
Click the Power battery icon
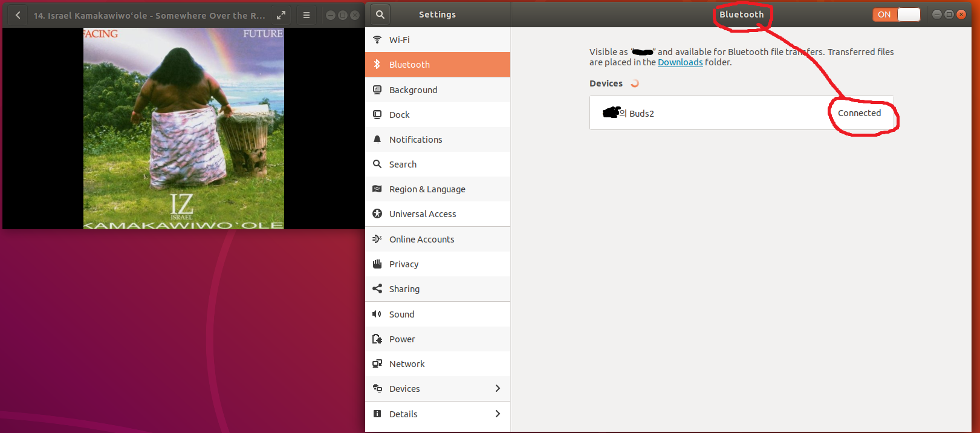point(377,339)
